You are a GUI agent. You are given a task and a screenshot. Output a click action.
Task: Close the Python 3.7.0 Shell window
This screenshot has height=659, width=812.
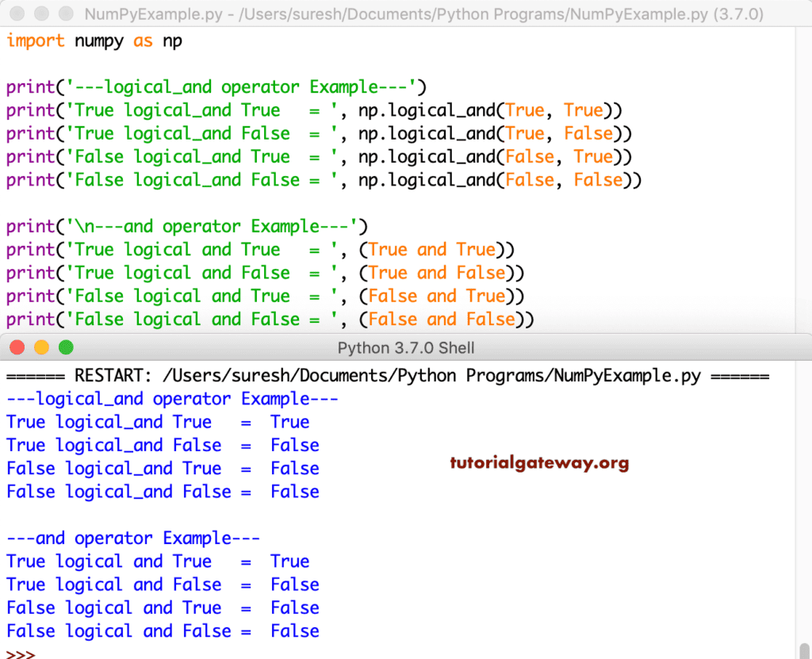click(x=17, y=347)
